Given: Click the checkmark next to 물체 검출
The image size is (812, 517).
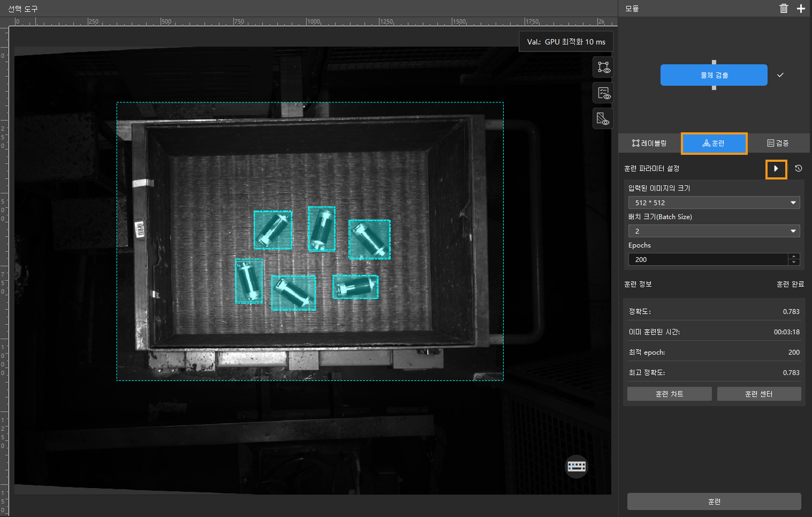Looking at the screenshot, I should click(780, 75).
